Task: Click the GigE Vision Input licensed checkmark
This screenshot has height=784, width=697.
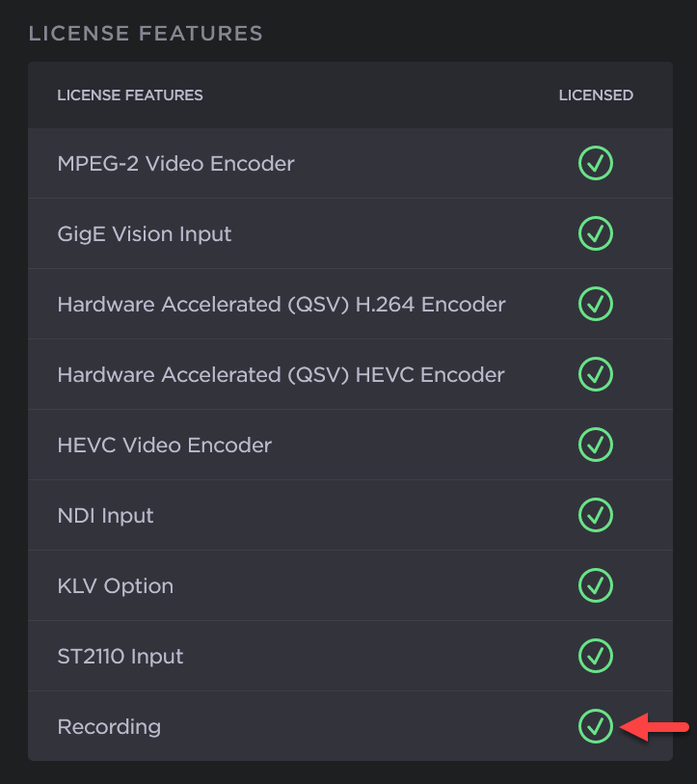Action: [x=596, y=233]
